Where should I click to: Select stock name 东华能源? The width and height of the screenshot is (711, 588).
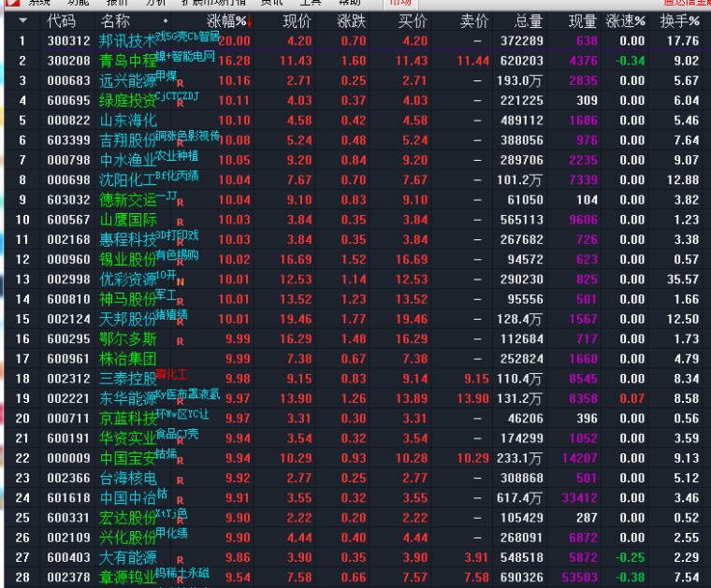pos(128,398)
